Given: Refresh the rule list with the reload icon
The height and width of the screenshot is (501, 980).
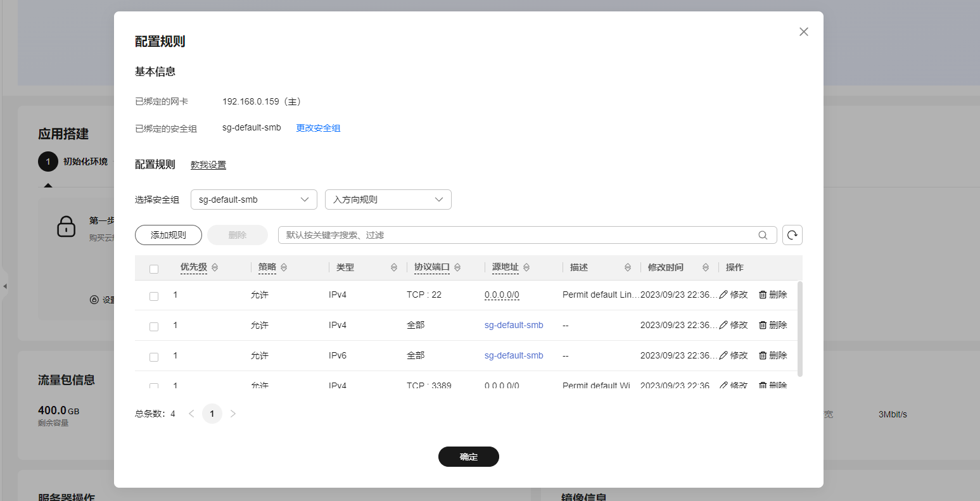Looking at the screenshot, I should click(x=792, y=234).
